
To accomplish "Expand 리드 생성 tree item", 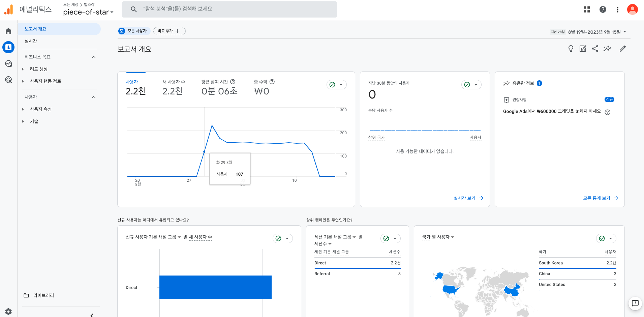I will 23,69.
